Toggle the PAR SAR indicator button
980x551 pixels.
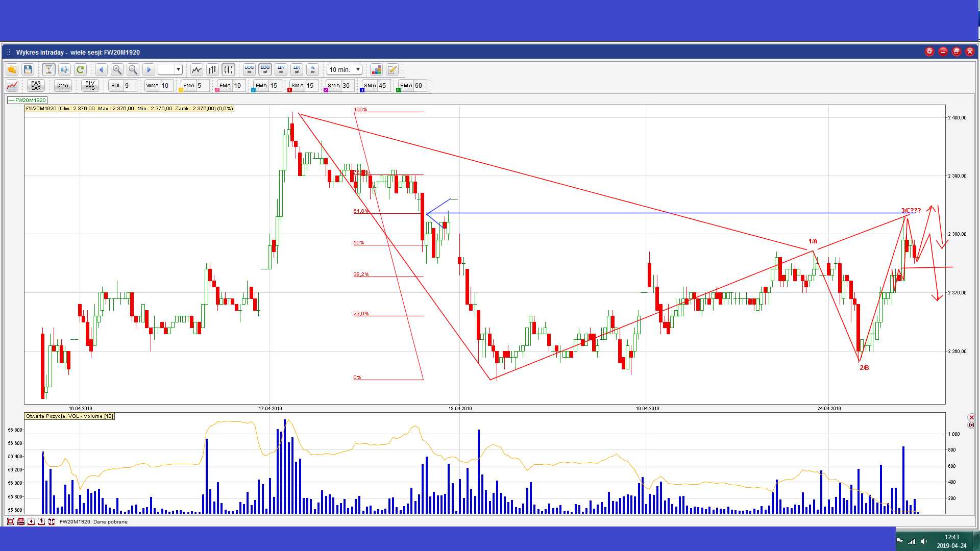pos(36,86)
